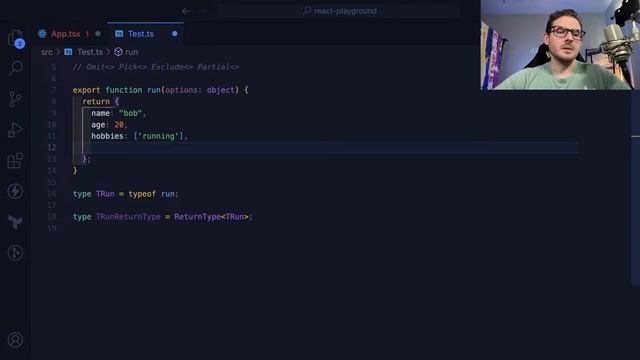The height and width of the screenshot is (360, 640).
Task: Click the run symbol breadcrumb
Action: 131,52
